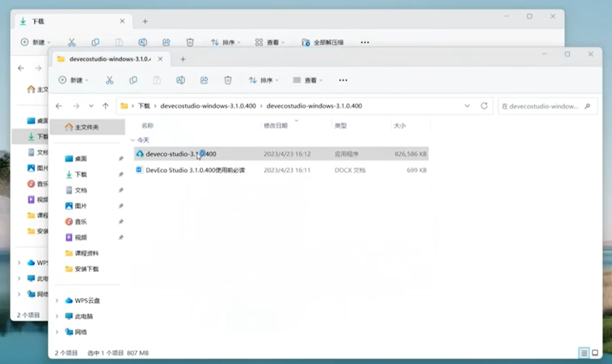
Task: Expand 此电脑 in front window sidebar
Action: click(57, 316)
